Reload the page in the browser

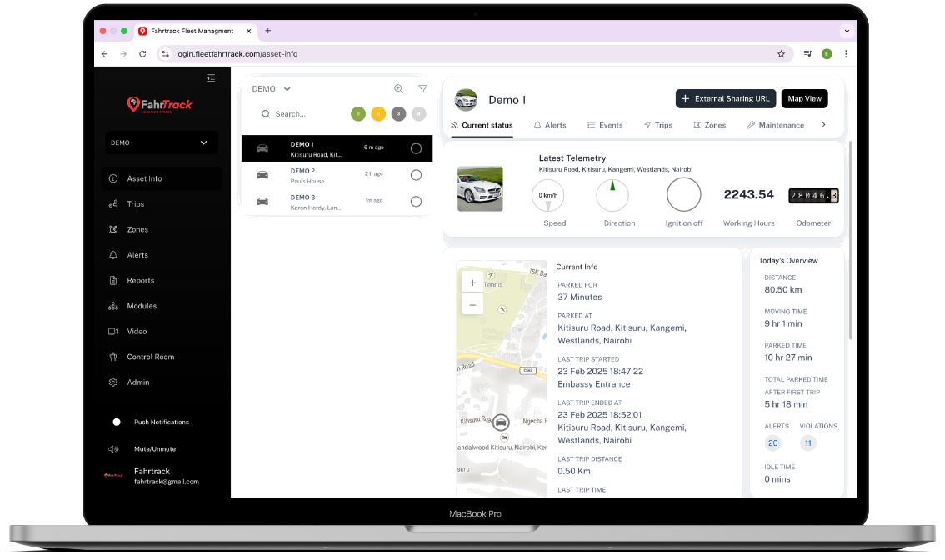[x=142, y=54]
